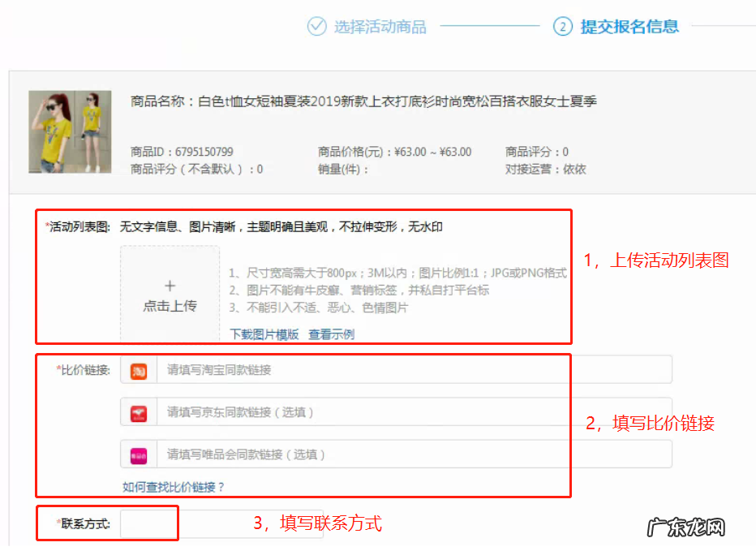Open the 下载图片模版 template link
This screenshot has height=551, width=756.
(263, 334)
